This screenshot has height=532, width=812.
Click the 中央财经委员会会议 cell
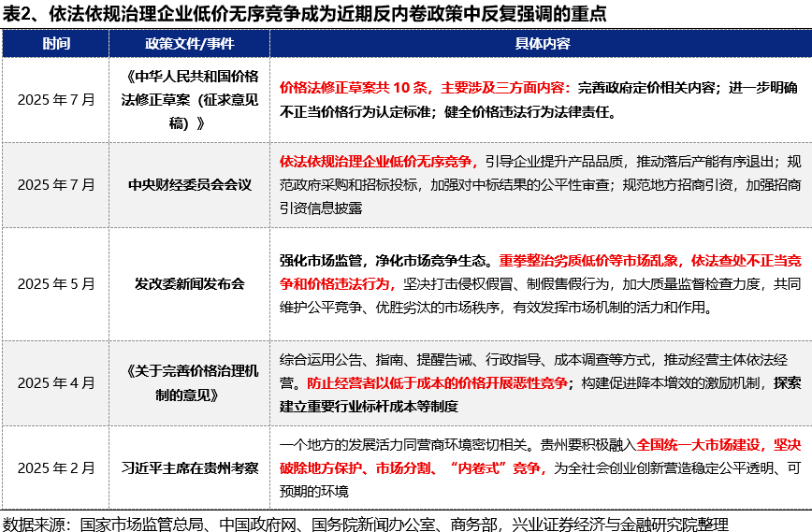190,185
